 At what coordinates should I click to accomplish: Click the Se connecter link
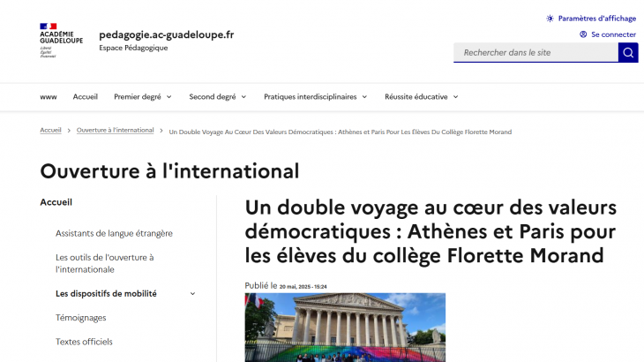[613, 34]
